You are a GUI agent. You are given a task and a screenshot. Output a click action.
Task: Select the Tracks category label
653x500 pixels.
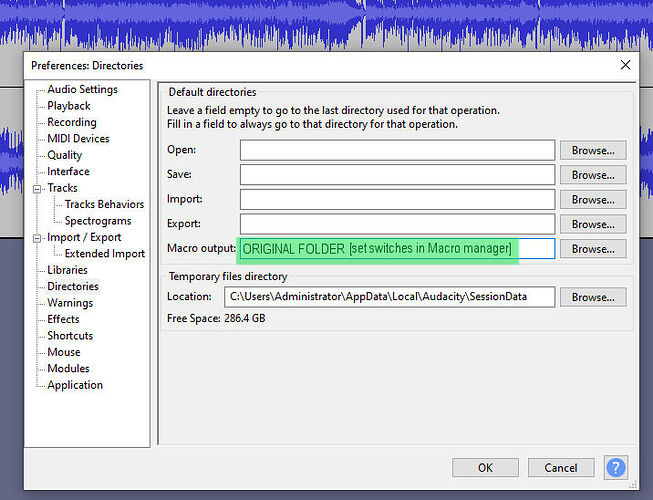(x=62, y=188)
